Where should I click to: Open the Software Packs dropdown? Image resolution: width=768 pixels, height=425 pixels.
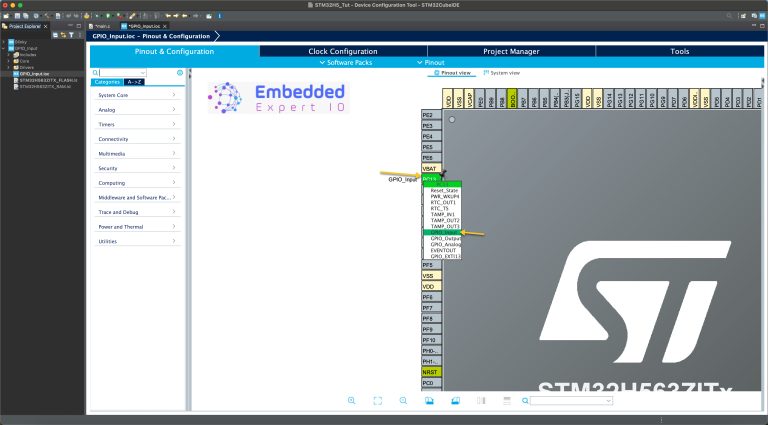[342, 62]
